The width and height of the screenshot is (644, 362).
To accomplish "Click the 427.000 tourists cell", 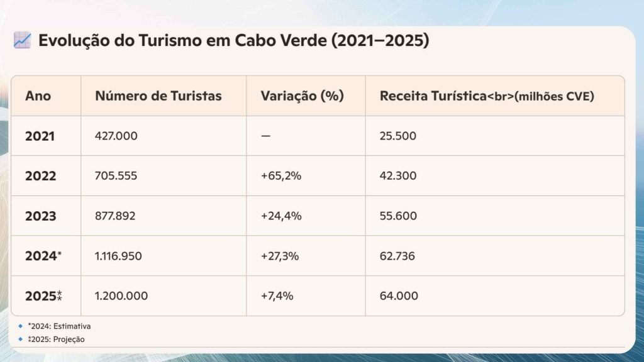I will (x=116, y=136).
